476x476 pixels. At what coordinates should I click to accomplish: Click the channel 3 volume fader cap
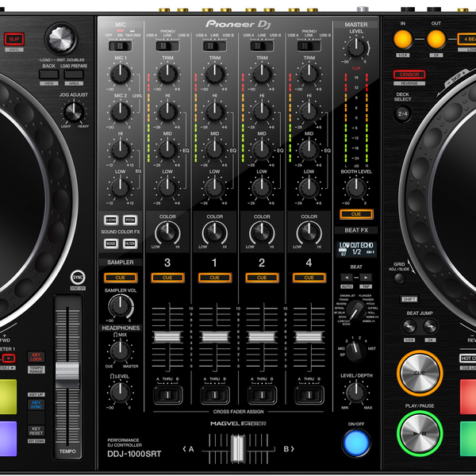167,337
